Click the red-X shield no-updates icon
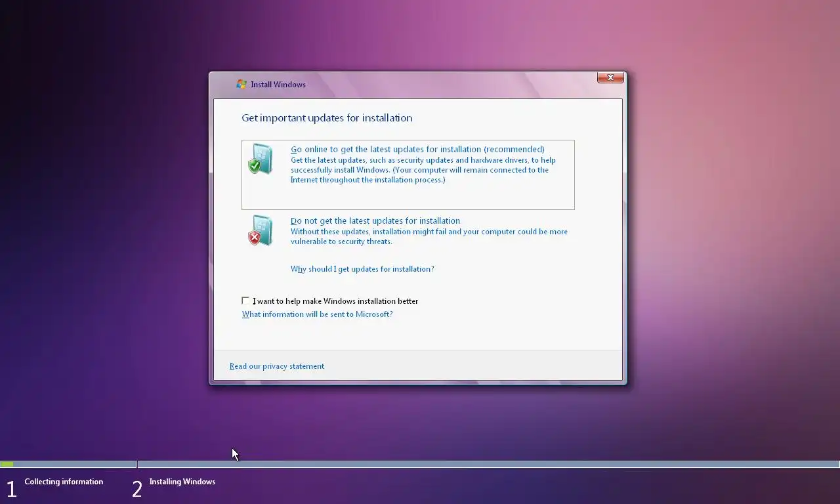This screenshot has height=504, width=840. pos(260,230)
